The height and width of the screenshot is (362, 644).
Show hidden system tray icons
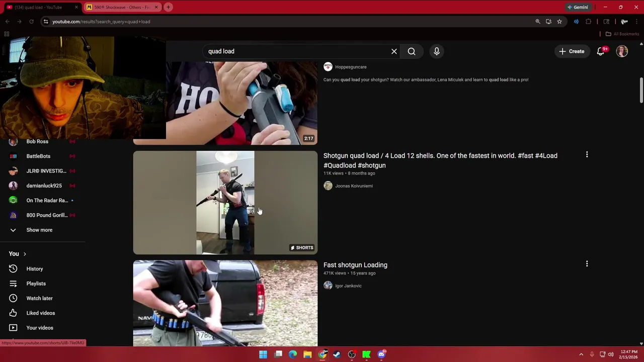point(581,354)
